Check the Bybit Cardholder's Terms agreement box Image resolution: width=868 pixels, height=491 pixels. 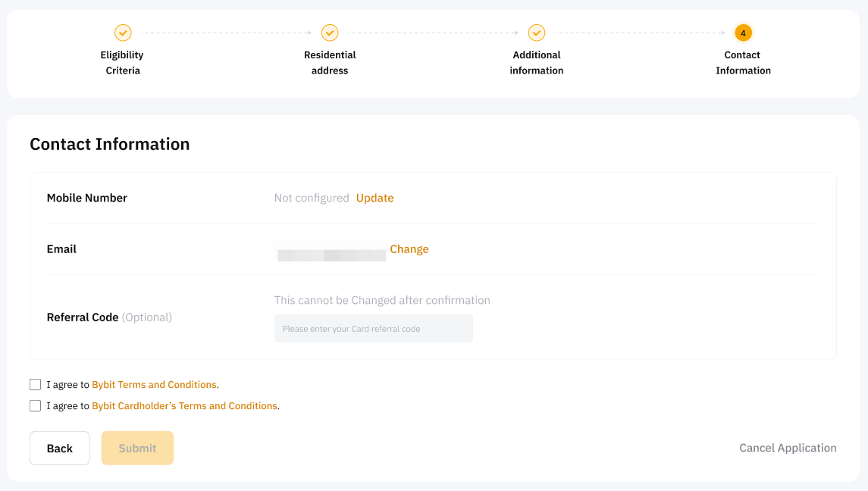pos(36,406)
